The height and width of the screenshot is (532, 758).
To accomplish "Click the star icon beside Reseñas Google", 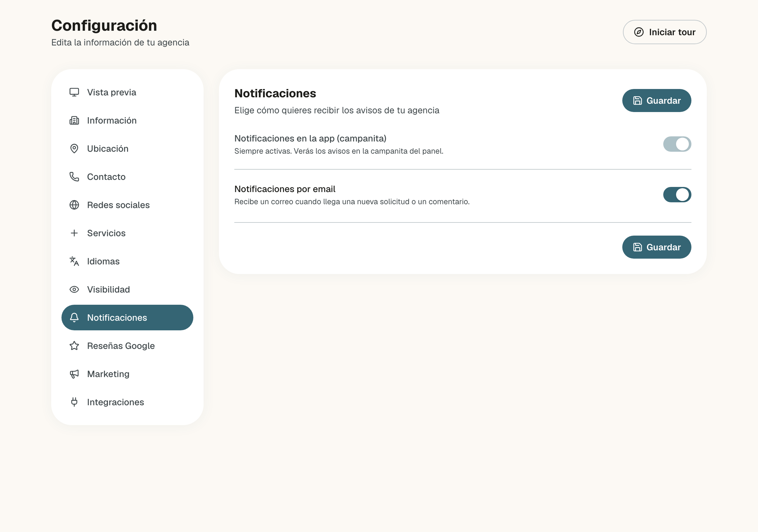I will tap(74, 346).
